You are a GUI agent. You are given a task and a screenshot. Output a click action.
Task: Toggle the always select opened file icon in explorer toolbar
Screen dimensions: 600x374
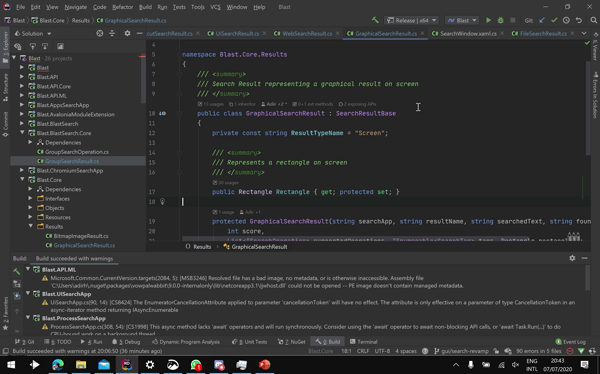coord(33,46)
